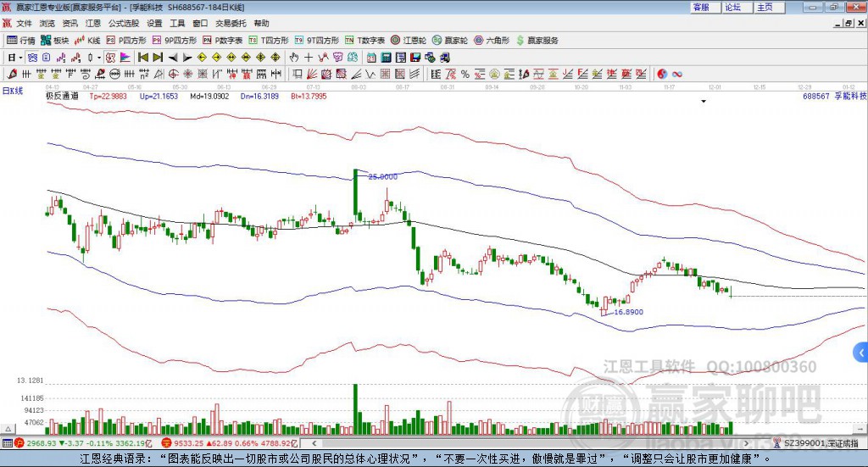This screenshot has height=467, width=868.
Task: Open the 浏览 menu
Action: coord(47,23)
